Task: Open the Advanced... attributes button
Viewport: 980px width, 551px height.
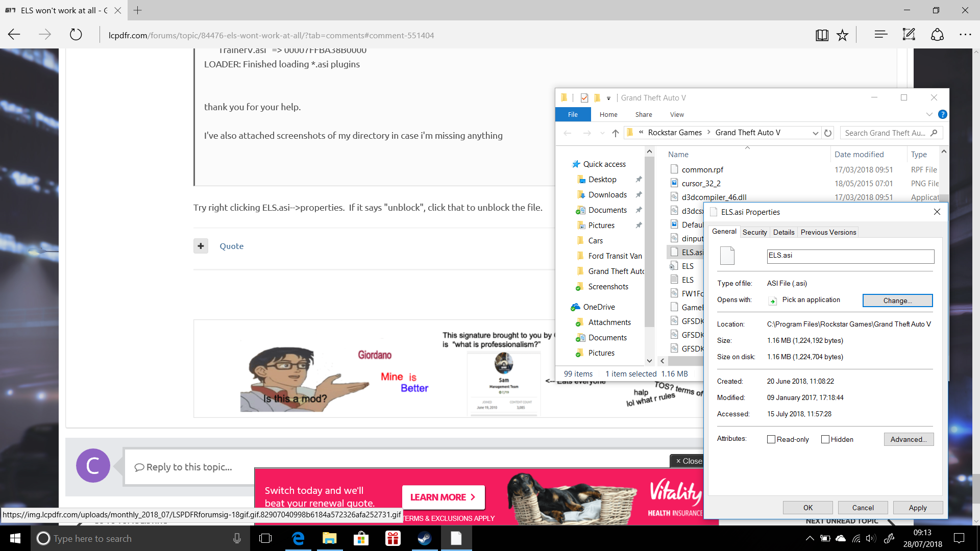Action: (909, 439)
